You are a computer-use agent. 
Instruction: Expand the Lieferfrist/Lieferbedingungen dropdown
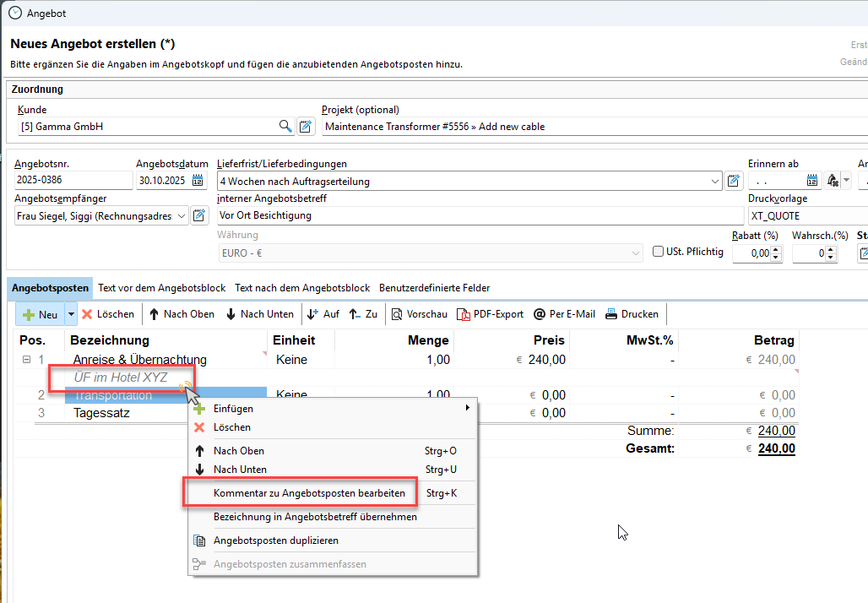(x=715, y=181)
